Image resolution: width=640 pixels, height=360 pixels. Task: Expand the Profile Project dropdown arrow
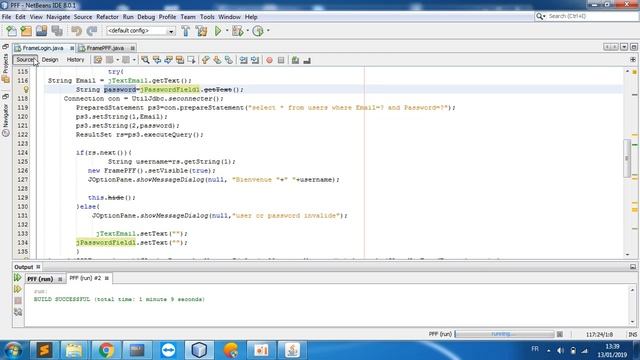pyautogui.click(x=268, y=31)
